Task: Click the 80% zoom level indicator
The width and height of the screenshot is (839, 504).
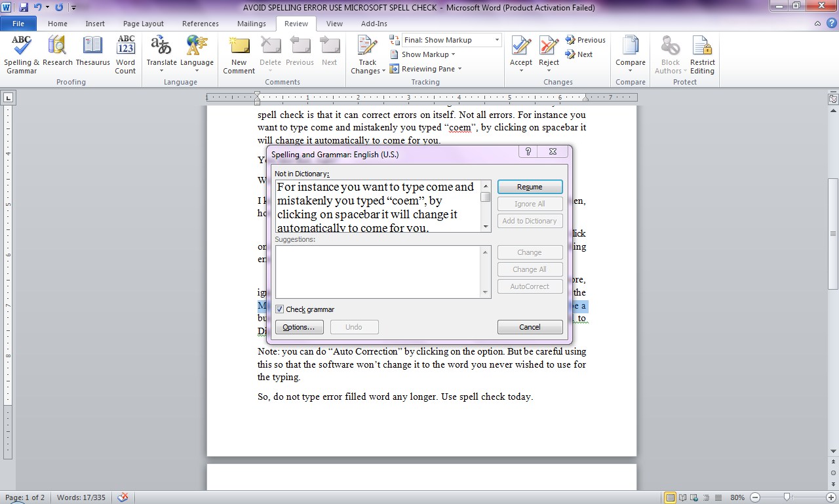Action: coord(737,497)
